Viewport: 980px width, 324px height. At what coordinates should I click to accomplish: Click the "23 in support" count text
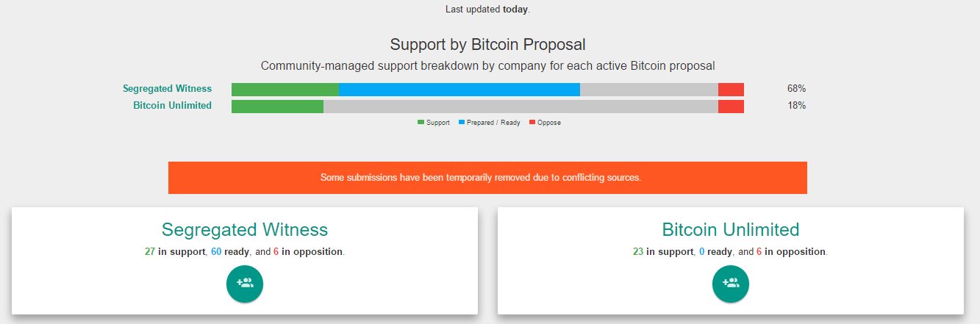pos(662,252)
